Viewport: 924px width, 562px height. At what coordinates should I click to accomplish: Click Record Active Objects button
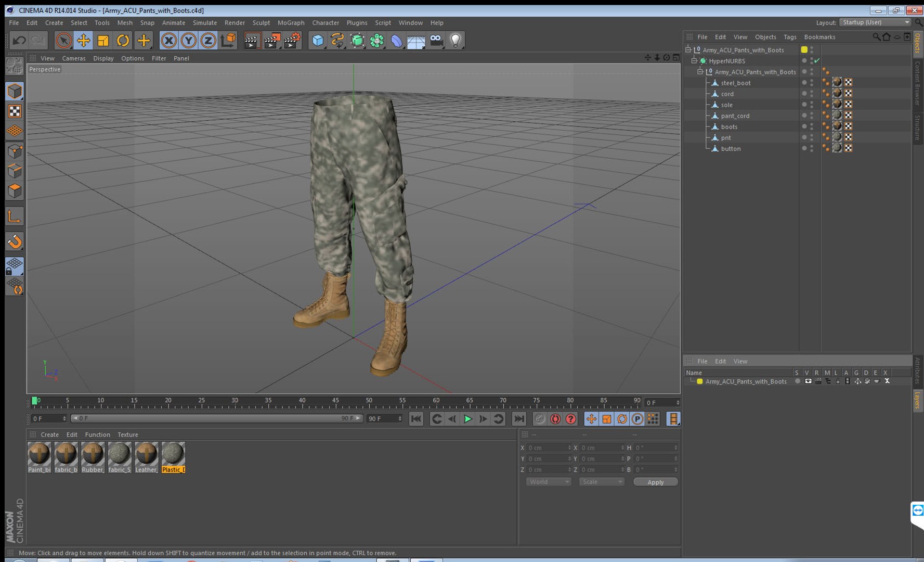pos(540,419)
